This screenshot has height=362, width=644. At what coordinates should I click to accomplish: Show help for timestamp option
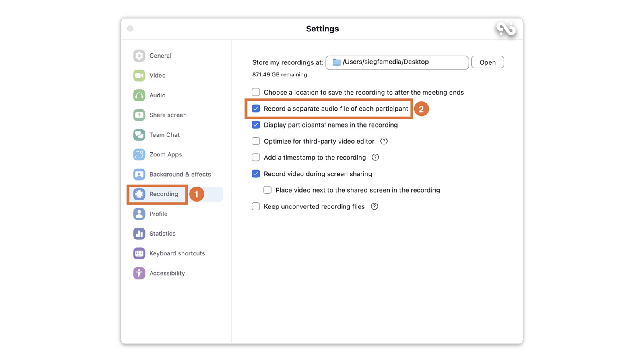pos(376,158)
